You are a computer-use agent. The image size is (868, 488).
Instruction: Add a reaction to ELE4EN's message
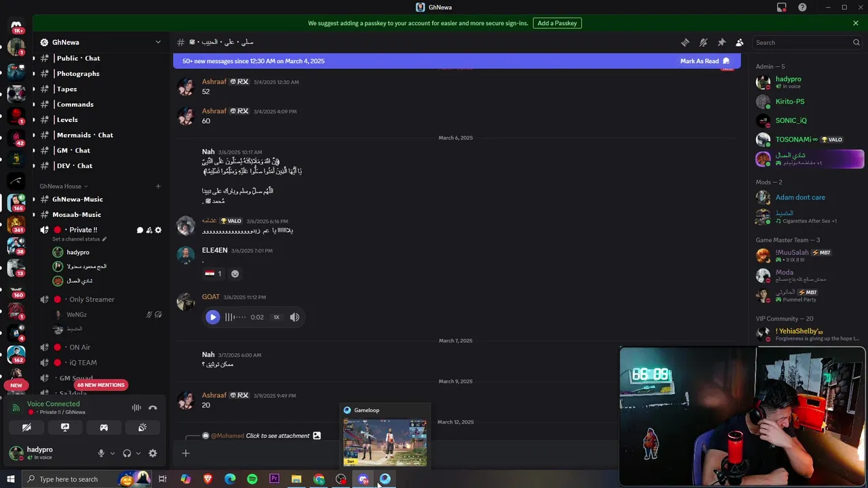point(235,274)
